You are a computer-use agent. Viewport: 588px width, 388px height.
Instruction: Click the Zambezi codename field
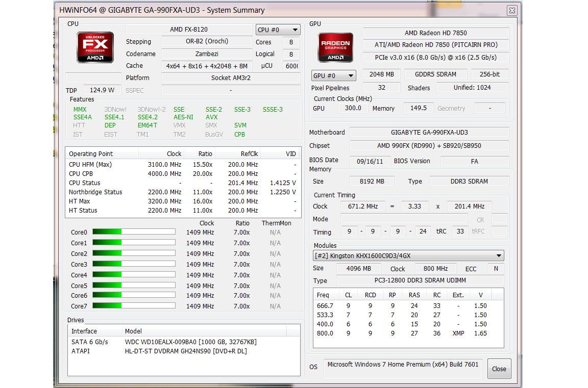(207, 54)
